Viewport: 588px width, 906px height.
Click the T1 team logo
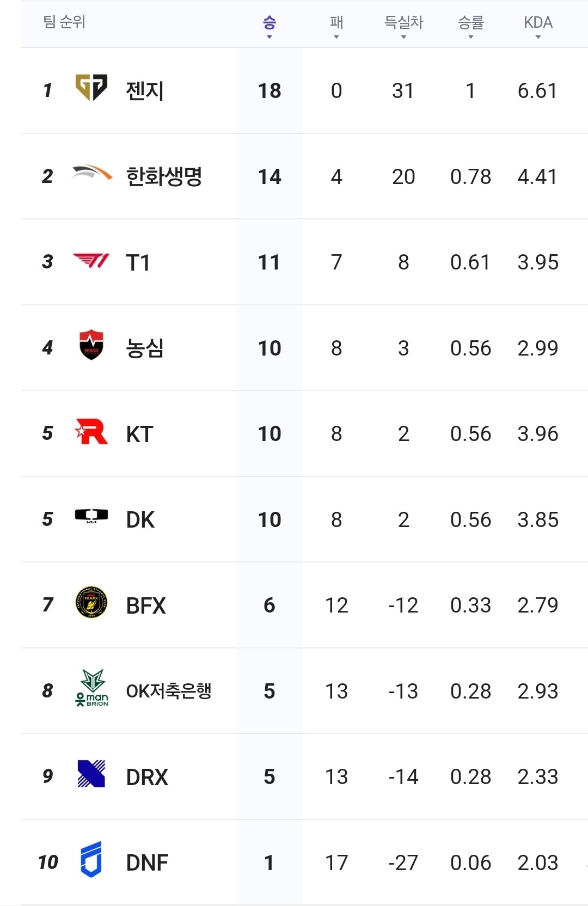91,261
